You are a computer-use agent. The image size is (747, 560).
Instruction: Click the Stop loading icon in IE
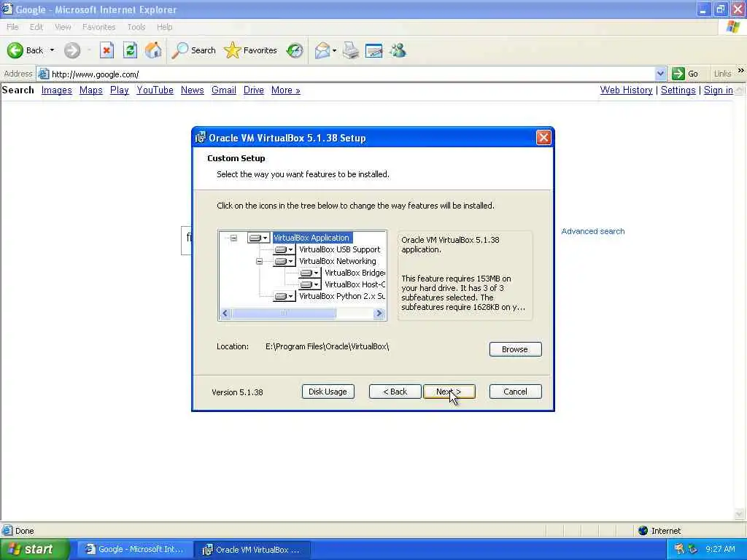tap(107, 50)
